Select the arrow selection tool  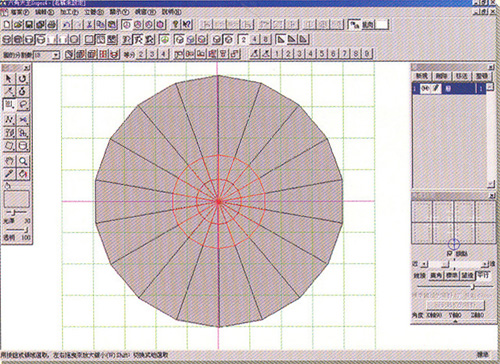[9, 79]
